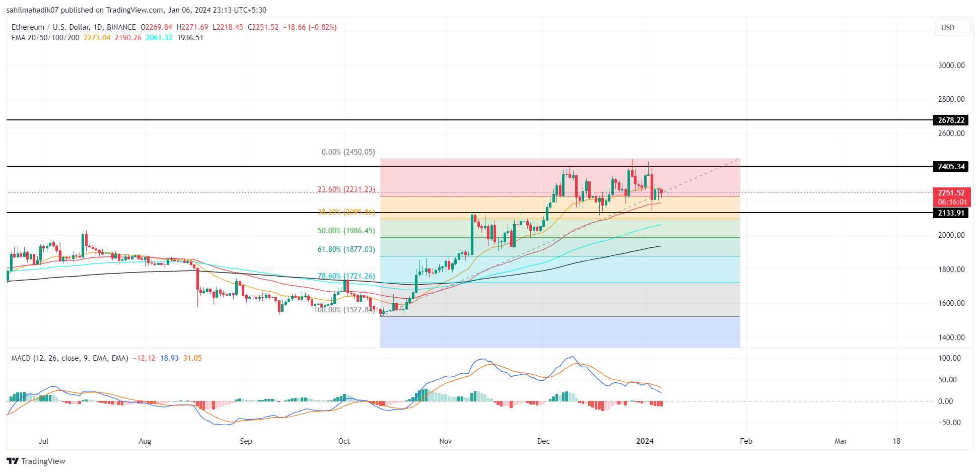Viewport: 980px width, 472px height.
Task: Click the current price label 2251.52
Action: [952, 192]
